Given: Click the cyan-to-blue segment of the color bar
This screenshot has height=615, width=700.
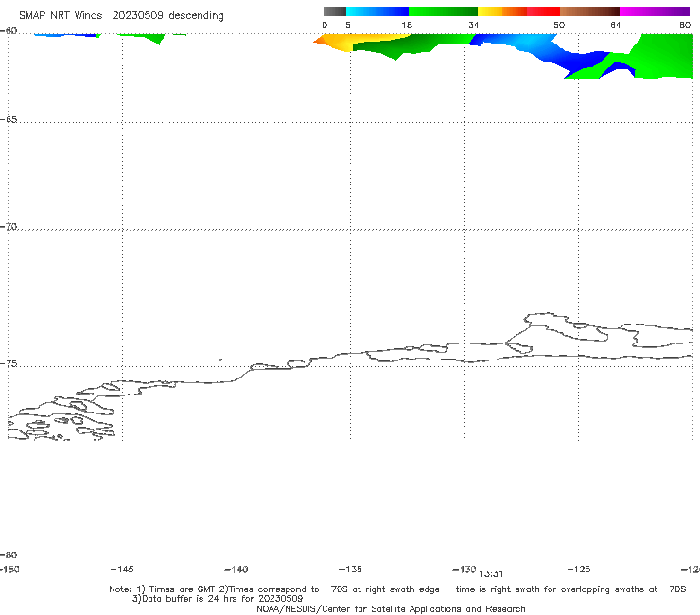Looking at the screenshot, I should point(377,11).
